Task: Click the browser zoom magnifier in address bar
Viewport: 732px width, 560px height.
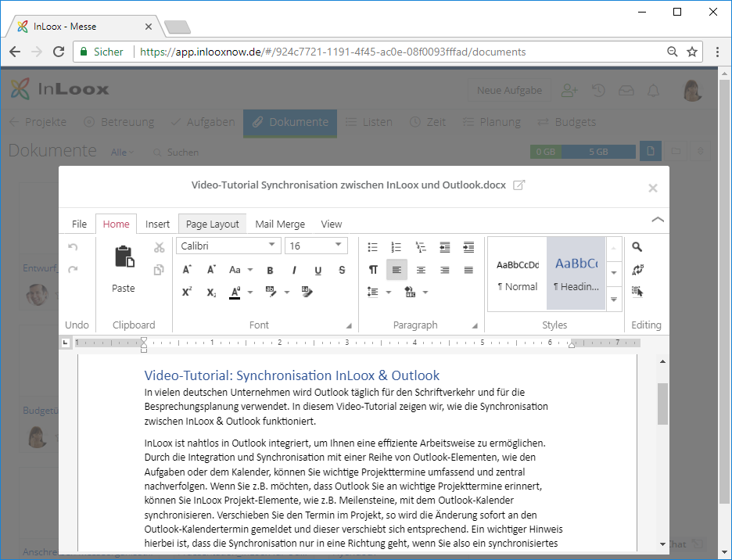Action: pyautogui.click(x=673, y=52)
